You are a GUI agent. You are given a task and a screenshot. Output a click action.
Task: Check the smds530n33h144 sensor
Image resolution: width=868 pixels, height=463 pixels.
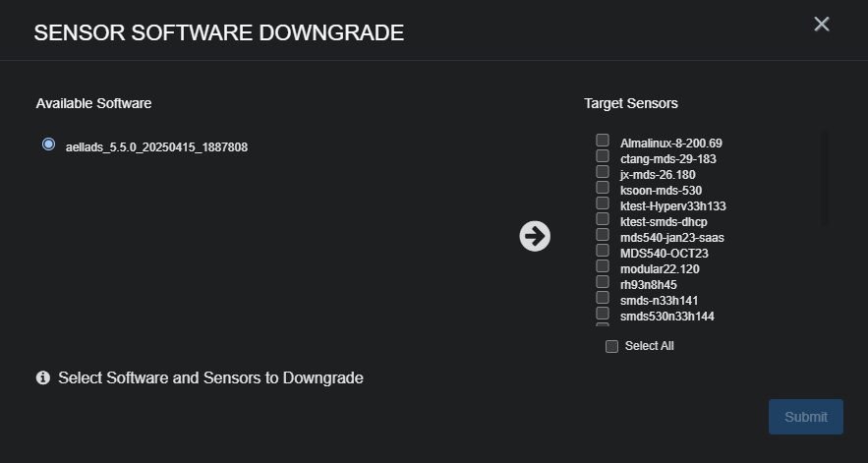coord(603,313)
